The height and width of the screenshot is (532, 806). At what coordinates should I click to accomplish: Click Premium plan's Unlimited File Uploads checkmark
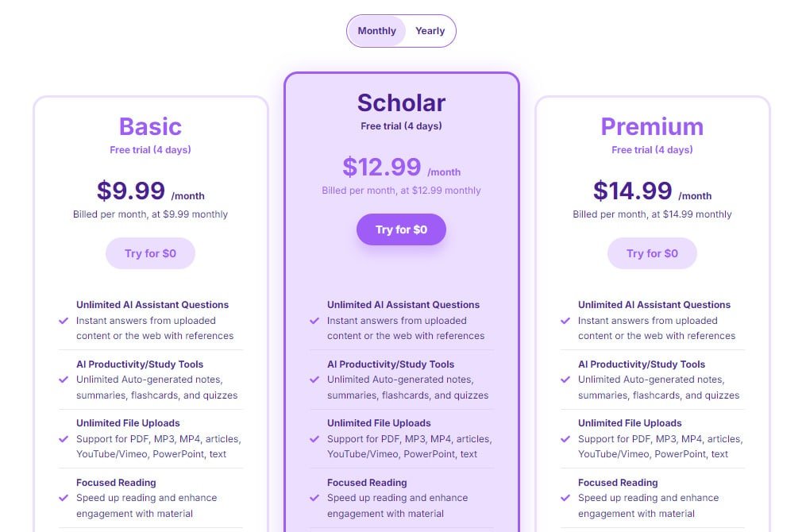pos(565,439)
